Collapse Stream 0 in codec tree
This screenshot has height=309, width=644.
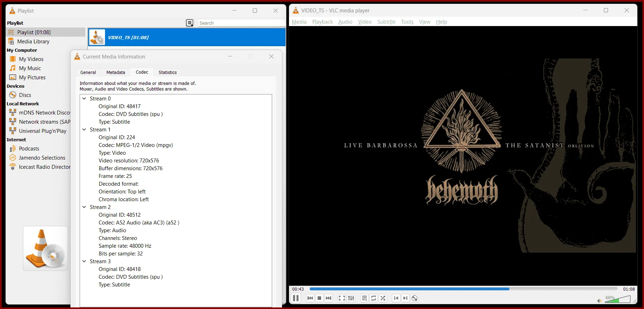coord(84,99)
